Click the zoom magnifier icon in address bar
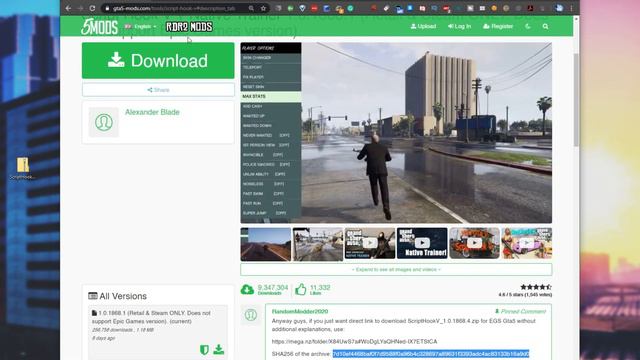Image resolution: width=640 pixels, height=360 pixels. [x=251, y=8]
